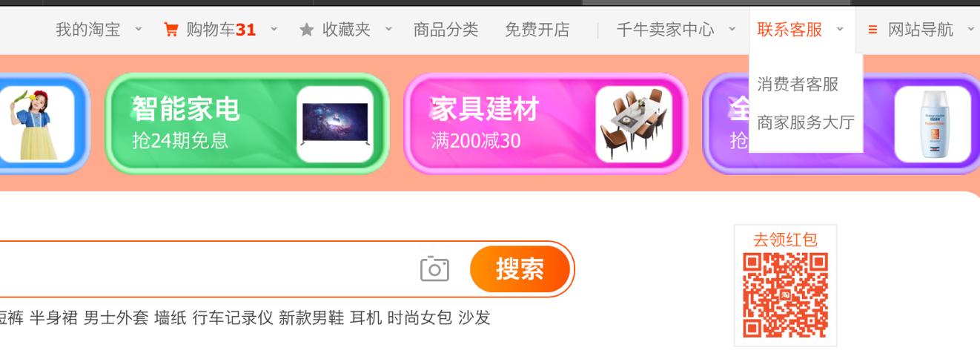The height and width of the screenshot is (362, 980).
Task: Expand the 我的淘宝 dropdown arrow
Action: point(138,30)
